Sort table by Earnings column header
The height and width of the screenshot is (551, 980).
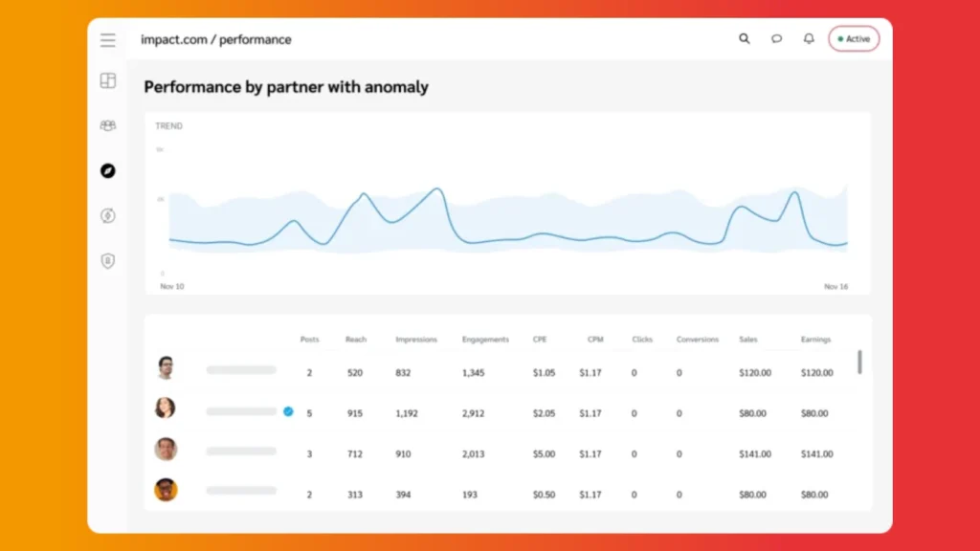[815, 340]
